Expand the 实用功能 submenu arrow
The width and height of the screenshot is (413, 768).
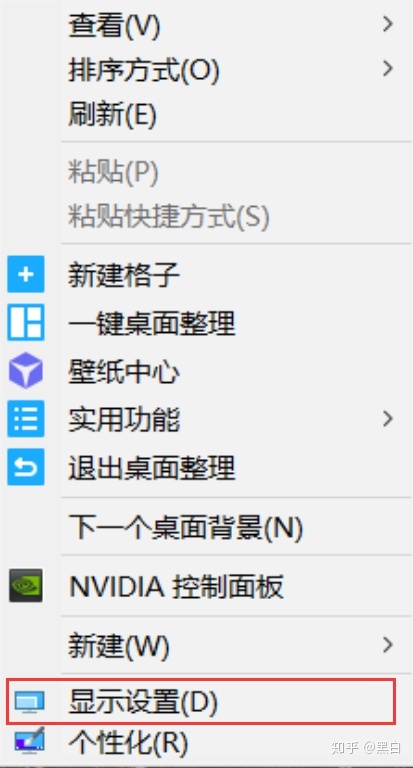point(388,419)
